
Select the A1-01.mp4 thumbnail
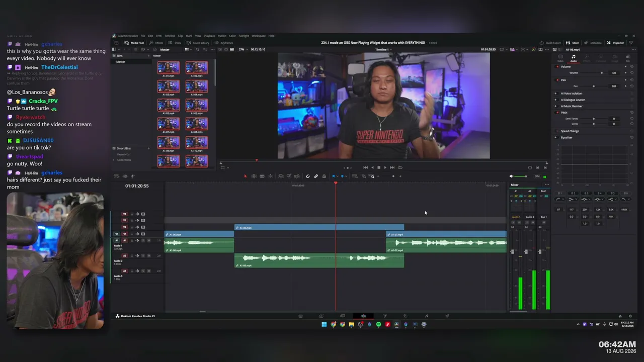168,68
